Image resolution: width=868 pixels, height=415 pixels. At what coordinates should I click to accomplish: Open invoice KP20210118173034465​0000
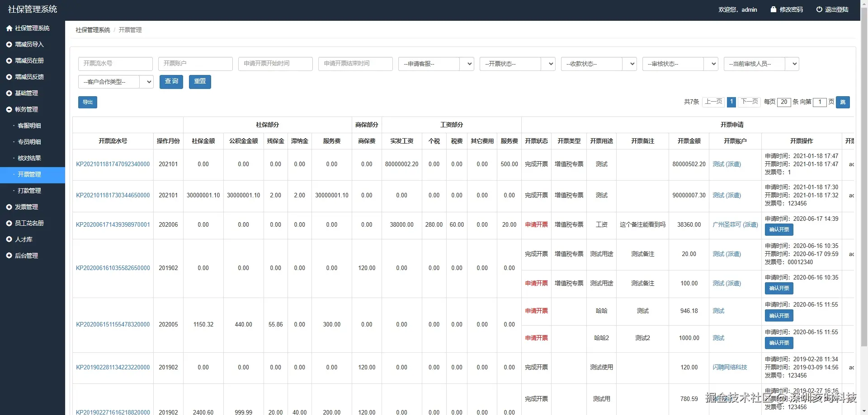113,196
